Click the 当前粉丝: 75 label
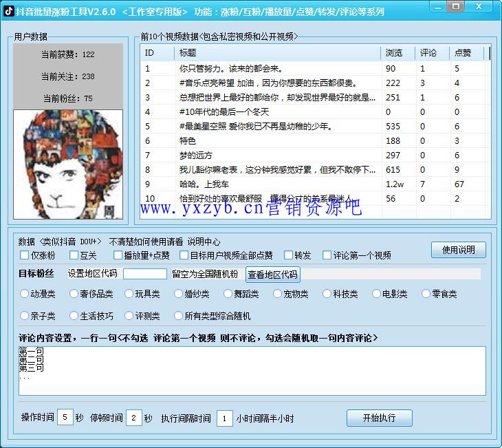This screenshot has height=448, width=502. (x=68, y=98)
